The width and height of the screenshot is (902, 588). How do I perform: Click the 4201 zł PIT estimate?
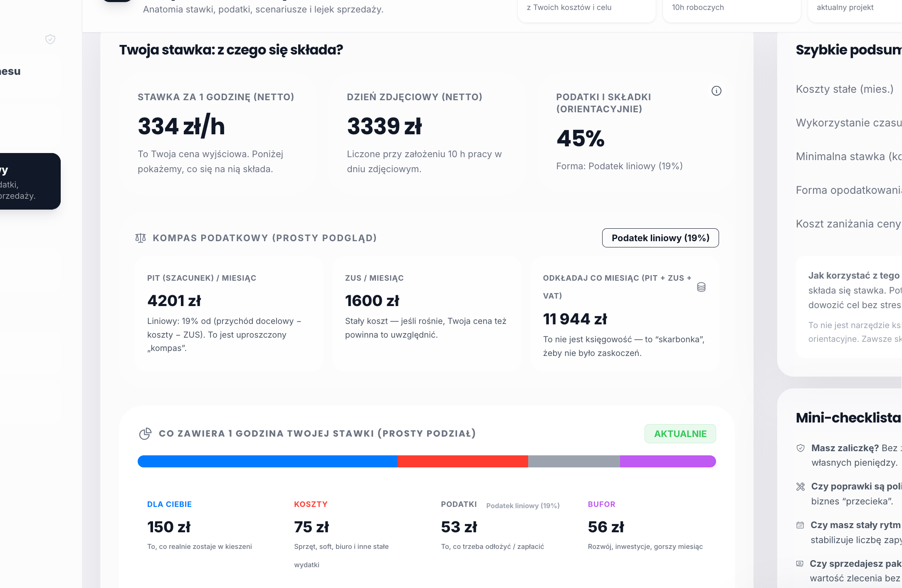[174, 301]
